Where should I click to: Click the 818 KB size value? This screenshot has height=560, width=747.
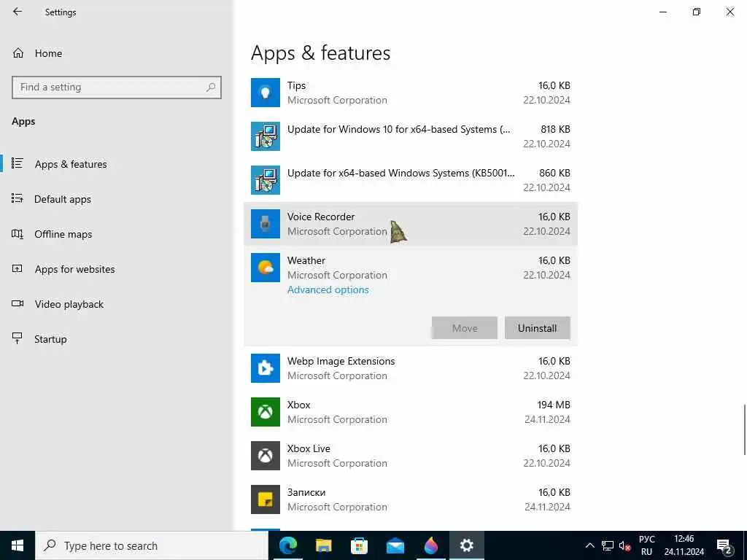[x=555, y=129]
